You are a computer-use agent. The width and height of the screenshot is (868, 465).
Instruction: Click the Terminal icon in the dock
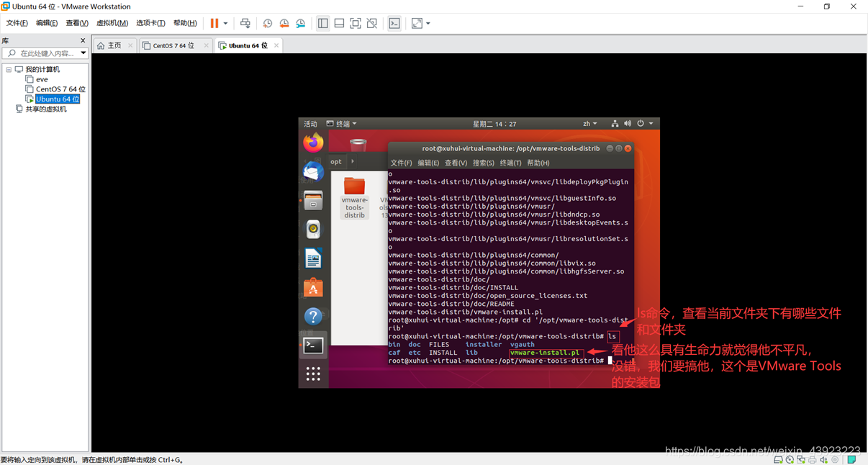(313, 346)
